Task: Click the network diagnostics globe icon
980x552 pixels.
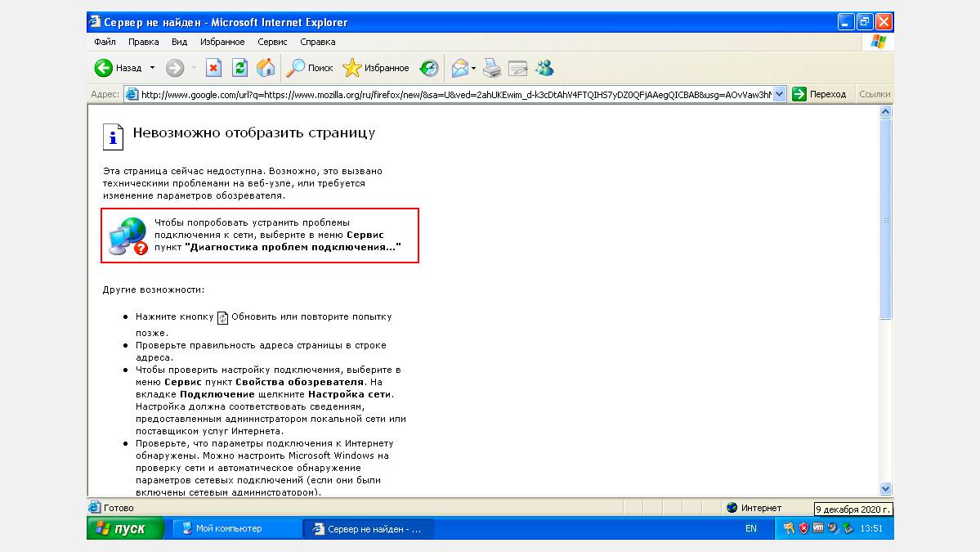Action: (x=128, y=236)
